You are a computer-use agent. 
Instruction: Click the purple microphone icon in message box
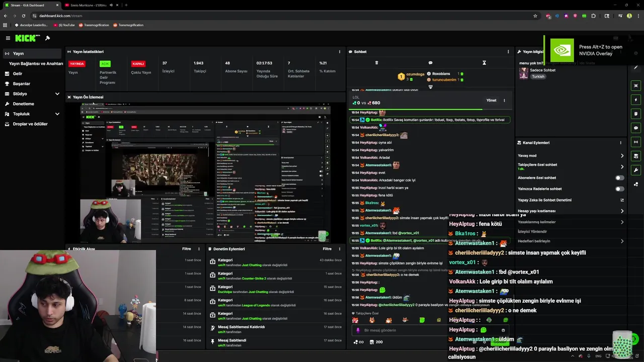coord(358,330)
